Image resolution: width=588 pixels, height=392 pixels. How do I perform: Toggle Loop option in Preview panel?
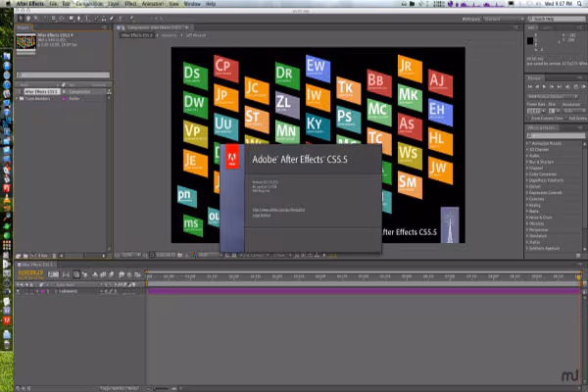coord(576,86)
